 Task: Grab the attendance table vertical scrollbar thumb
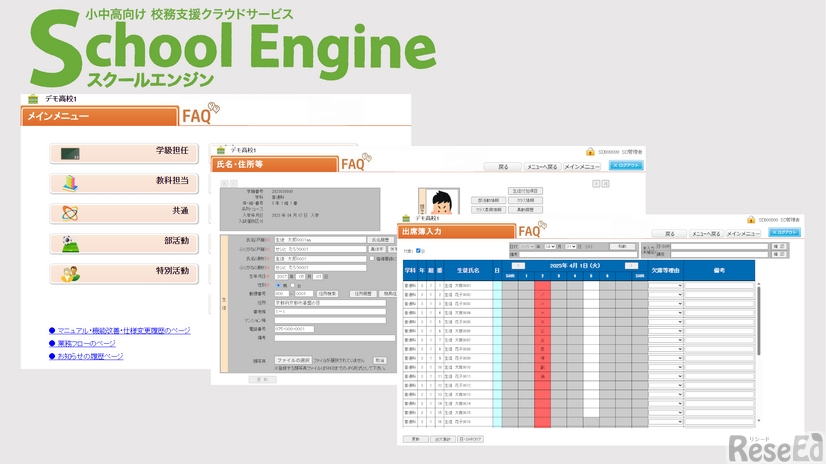click(x=759, y=321)
